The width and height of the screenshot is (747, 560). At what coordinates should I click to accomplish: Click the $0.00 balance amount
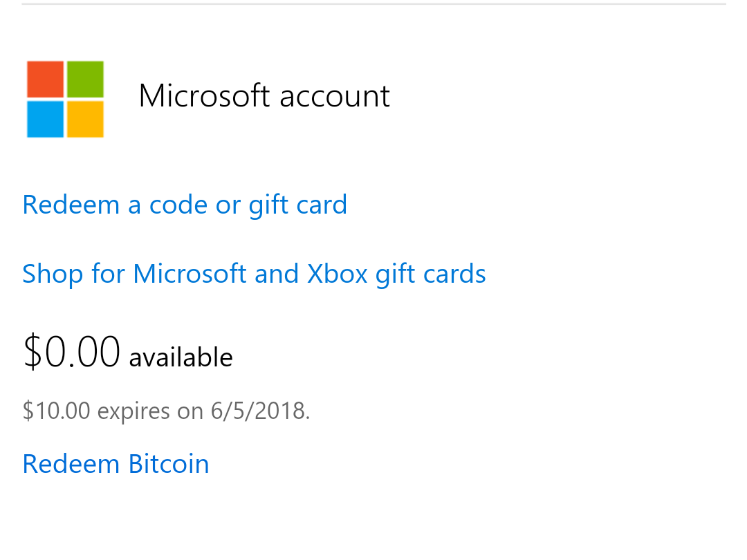click(x=71, y=352)
